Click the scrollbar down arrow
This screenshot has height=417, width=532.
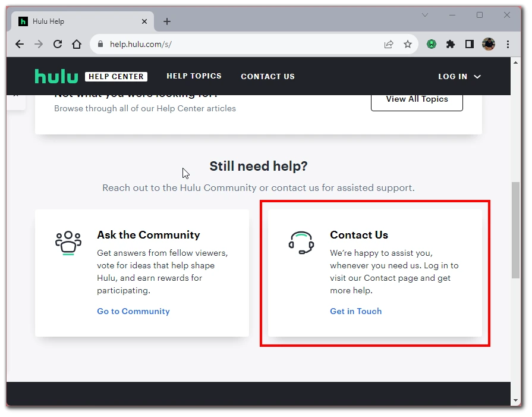[x=516, y=401]
